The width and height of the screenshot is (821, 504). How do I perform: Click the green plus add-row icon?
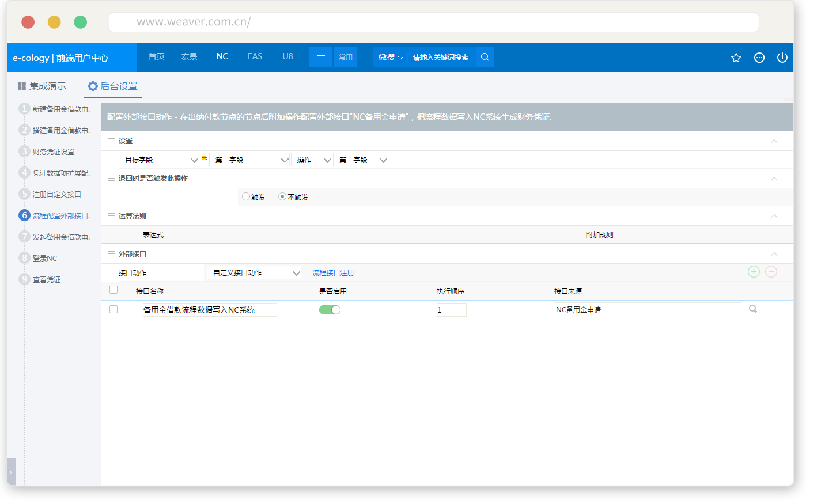pos(754,272)
